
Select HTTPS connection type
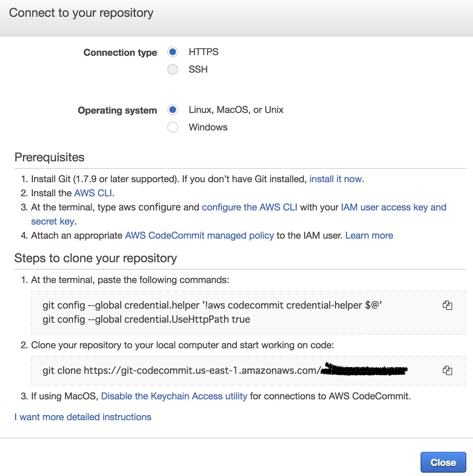coord(173,52)
